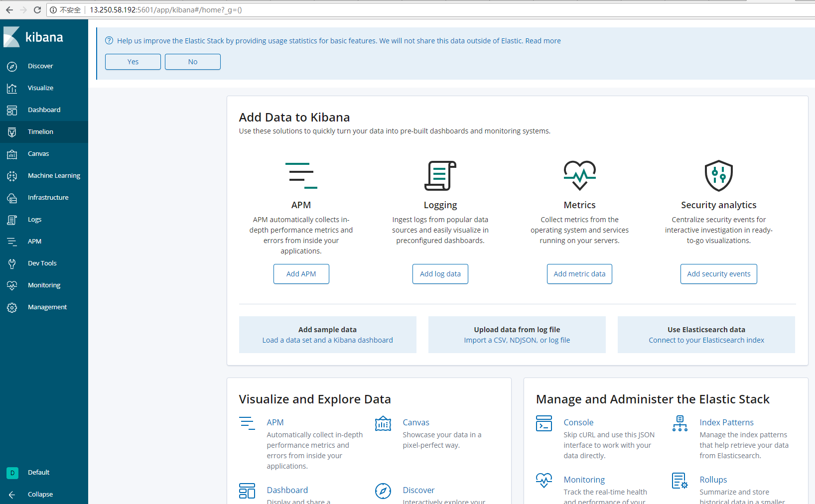Open Connect to your Elasticsearch index link
This screenshot has height=504, width=815.
coord(706,340)
